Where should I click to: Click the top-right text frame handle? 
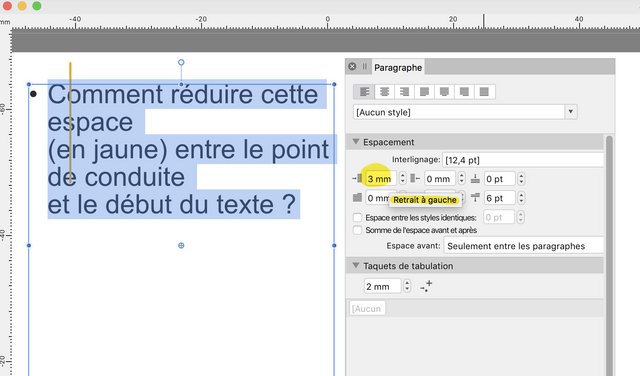point(334,84)
